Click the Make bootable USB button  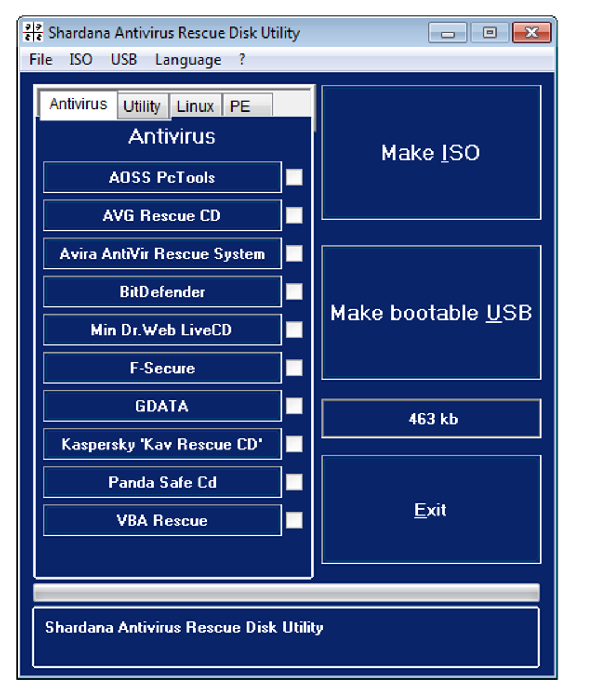431,313
